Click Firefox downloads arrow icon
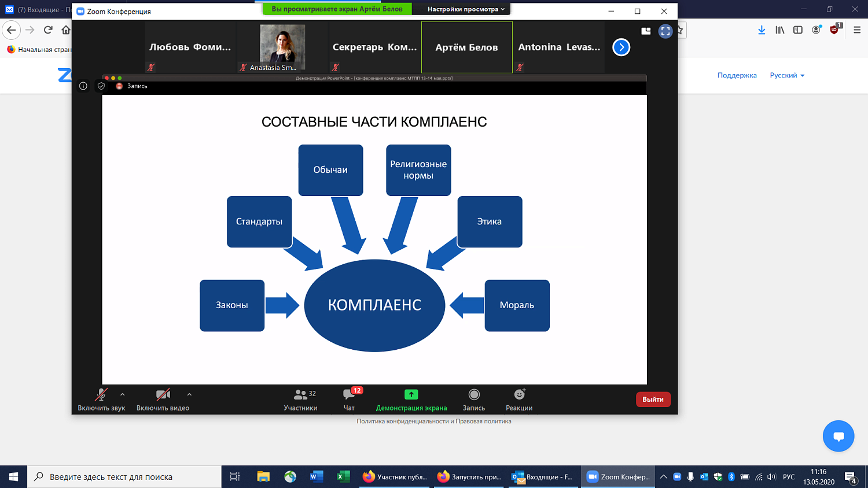Image resolution: width=868 pixels, height=488 pixels. (x=762, y=30)
